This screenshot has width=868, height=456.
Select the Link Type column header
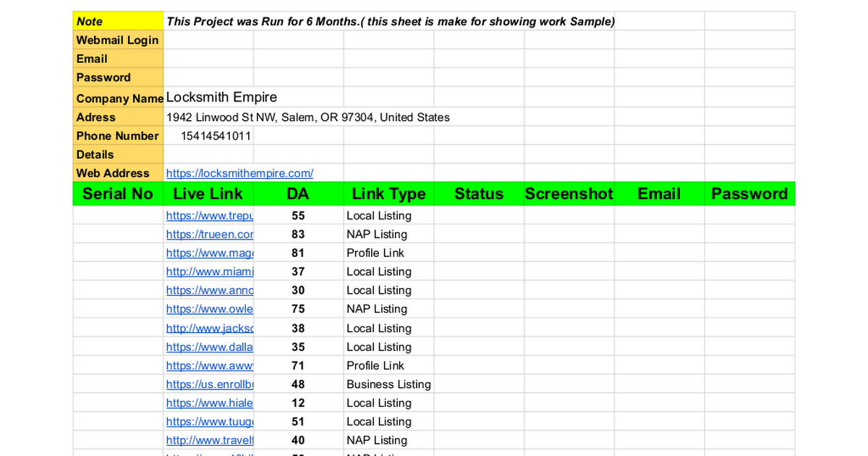(x=388, y=193)
